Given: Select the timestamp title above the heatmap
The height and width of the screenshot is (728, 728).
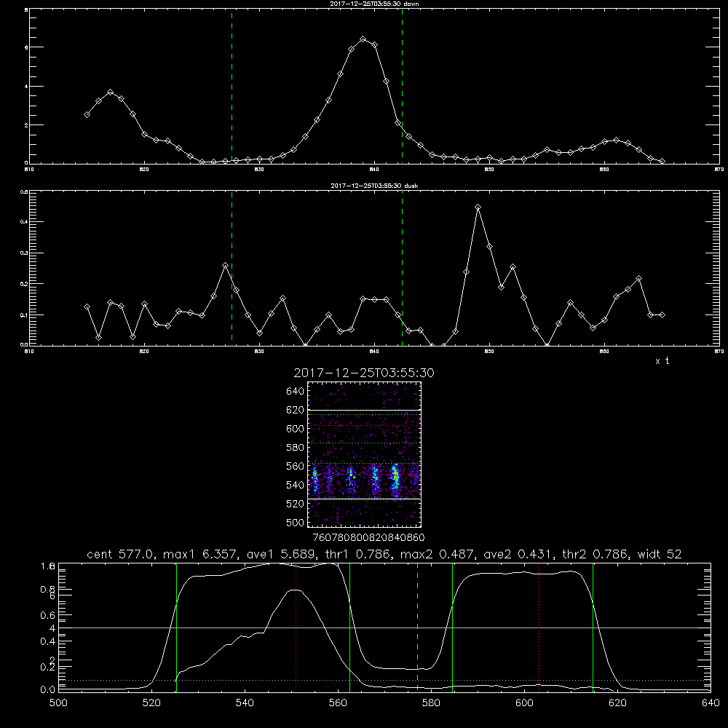Looking at the screenshot, I should [363, 373].
